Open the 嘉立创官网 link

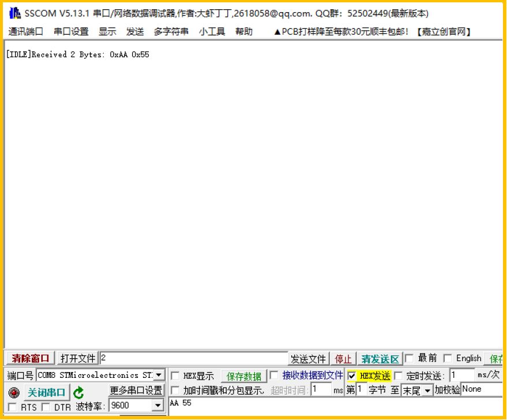pyautogui.click(x=444, y=32)
